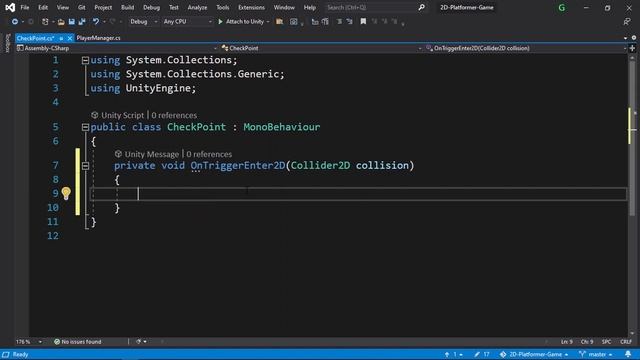The image size is (640, 360).
Task: Click the screenshot/camera toolbar icon
Action: coord(293,22)
